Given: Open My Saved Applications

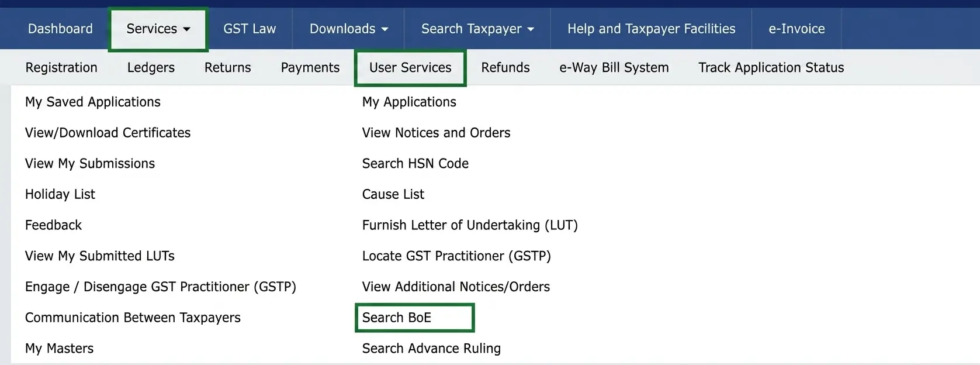Looking at the screenshot, I should pyautogui.click(x=92, y=102).
